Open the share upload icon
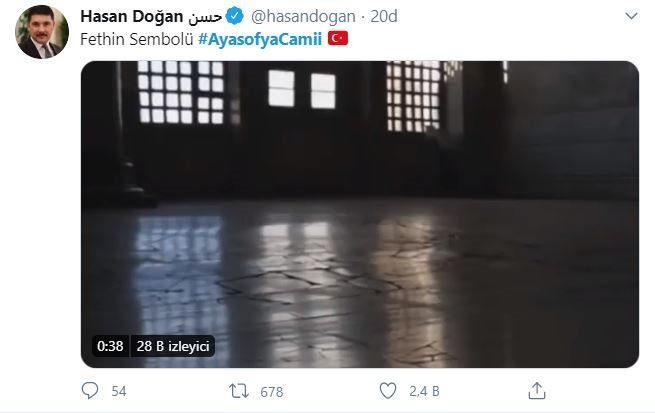655x413 pixels. 537,390
